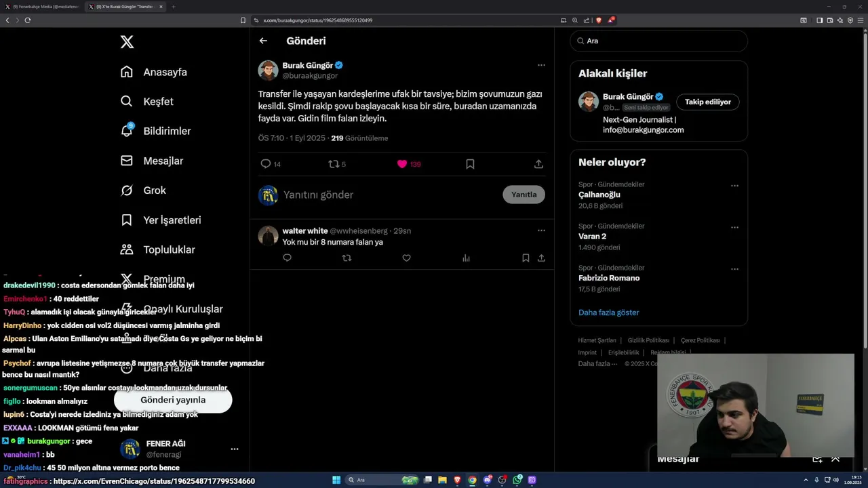Share Burak Güngör's post
868x488 pixels.
(x=538, y=164)
